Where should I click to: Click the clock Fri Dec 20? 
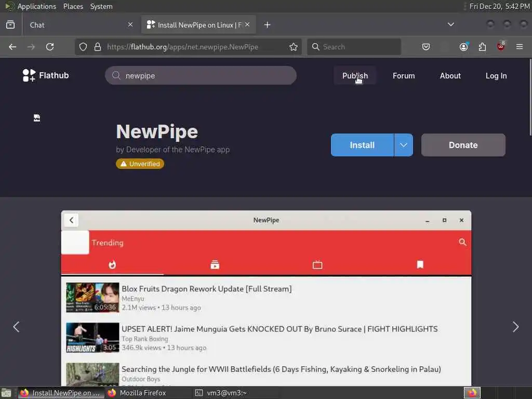coord(499,6)
